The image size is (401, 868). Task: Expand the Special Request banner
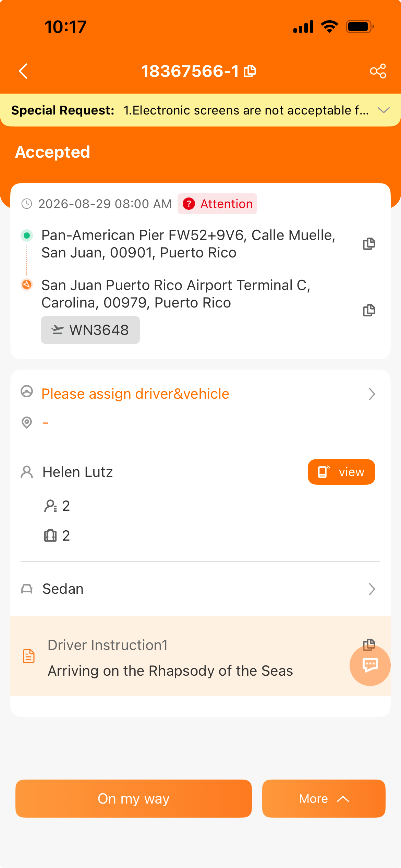(384, 110)
